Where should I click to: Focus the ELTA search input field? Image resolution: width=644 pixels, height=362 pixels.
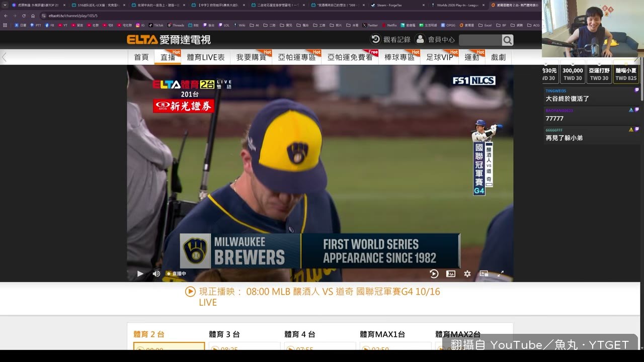(480, 40)
